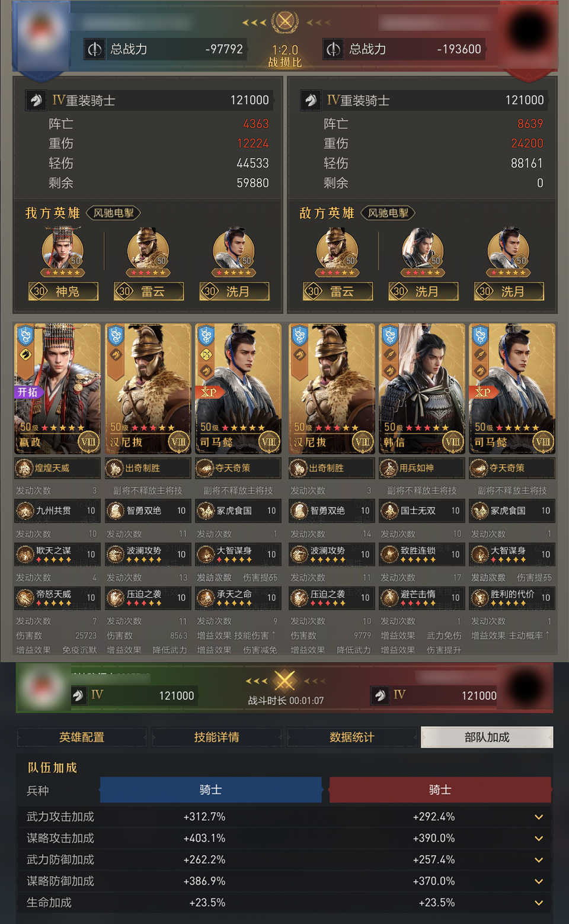Click the 胜利的代价 skill icon
The image size is (569, 924).
[480, 598]
